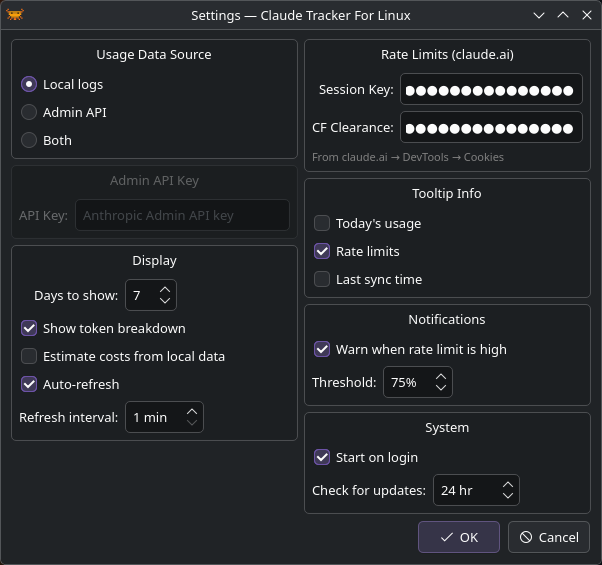Raise the notification Threshold percentage
602x565 pixels.
[441, 377]
